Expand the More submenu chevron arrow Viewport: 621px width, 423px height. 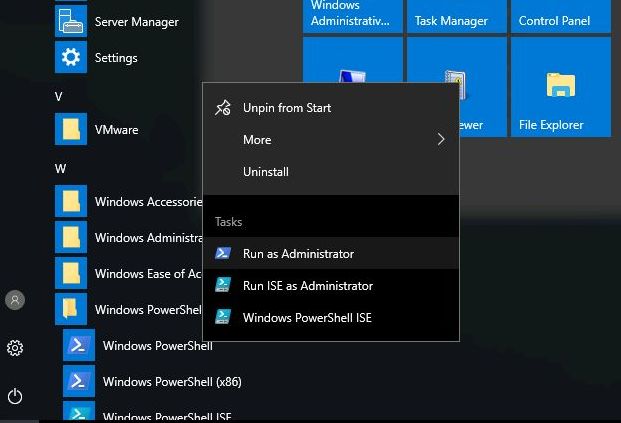(x=441, y=139)
